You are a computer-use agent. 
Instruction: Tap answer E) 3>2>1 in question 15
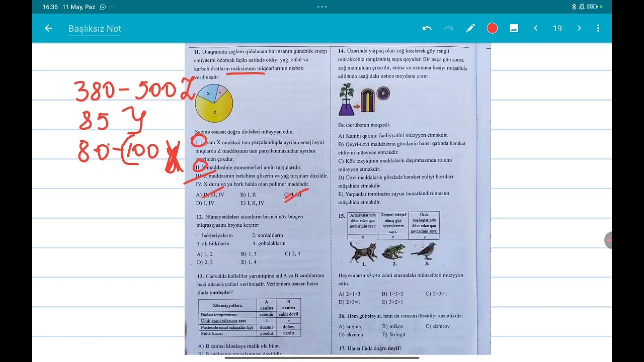pos(392,302)
